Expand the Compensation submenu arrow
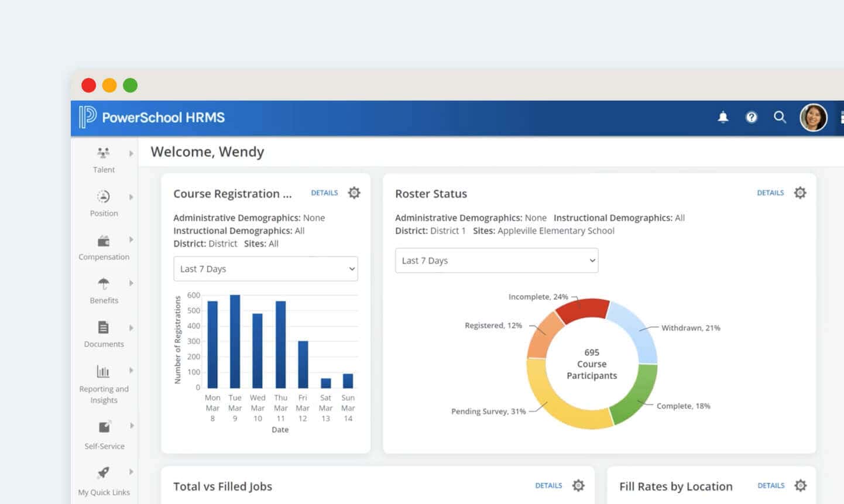 tap(131, 239)
